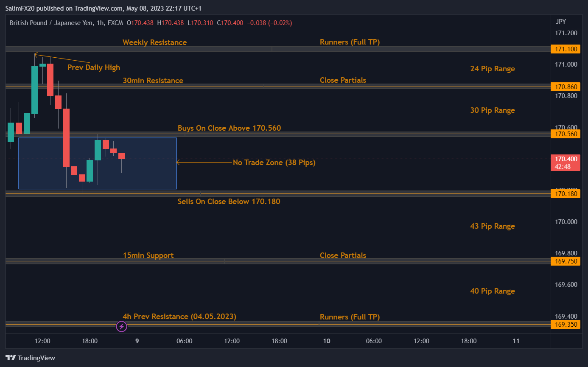Click the purple lightning bolt event icon

pyautogui.click(x=122, y=327)
